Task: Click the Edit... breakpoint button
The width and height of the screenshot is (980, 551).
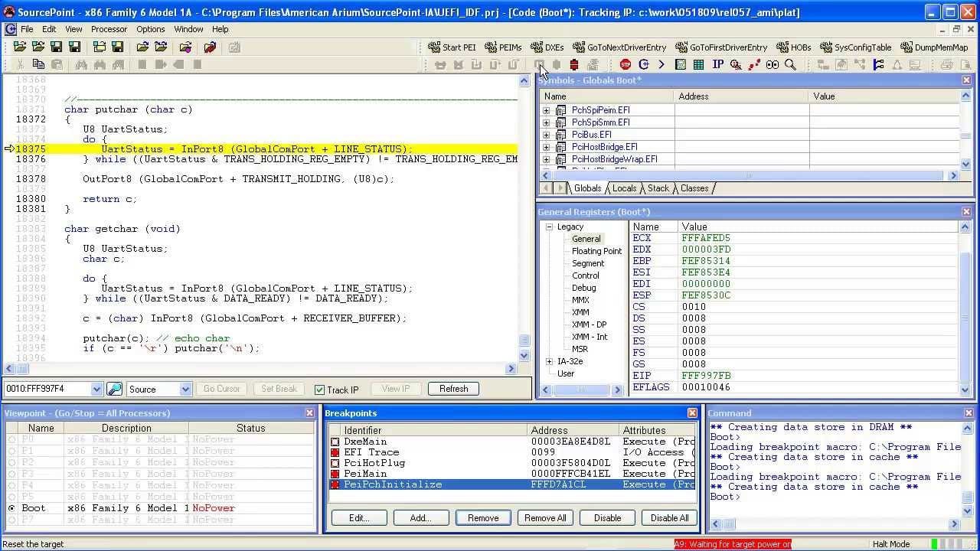Action: 358,518
